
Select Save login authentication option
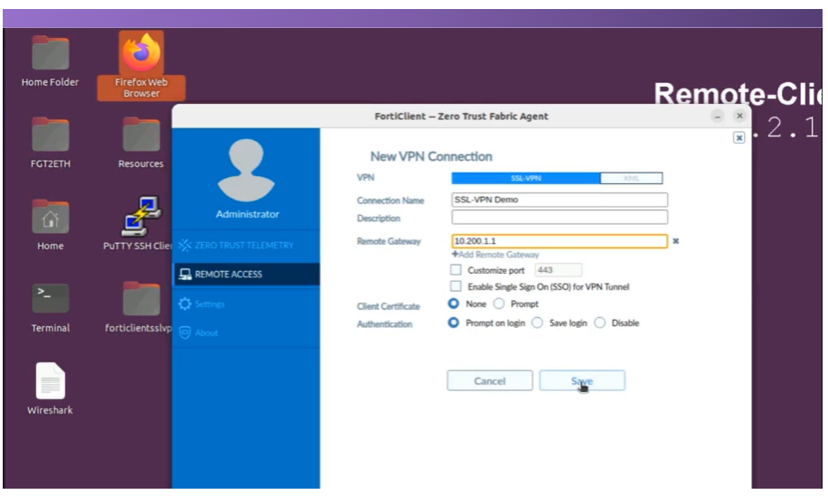coord(537,322)
